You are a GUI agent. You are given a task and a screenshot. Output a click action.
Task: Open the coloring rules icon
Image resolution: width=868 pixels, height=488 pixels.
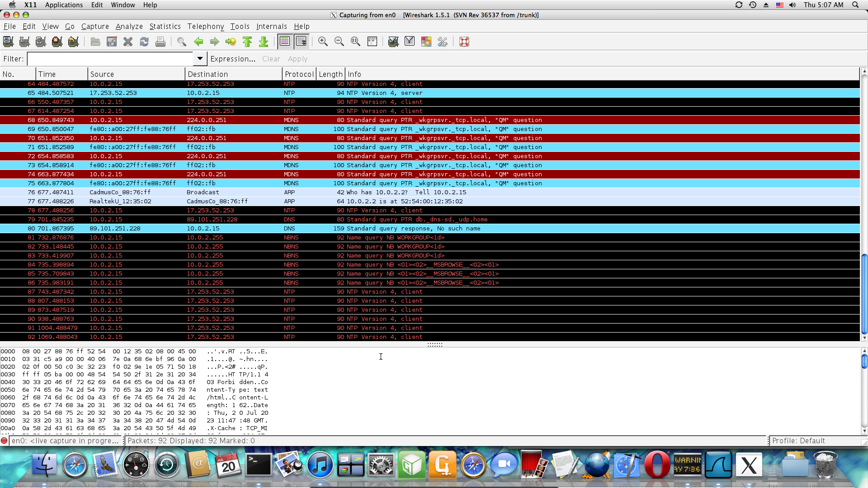coord(426,42)
